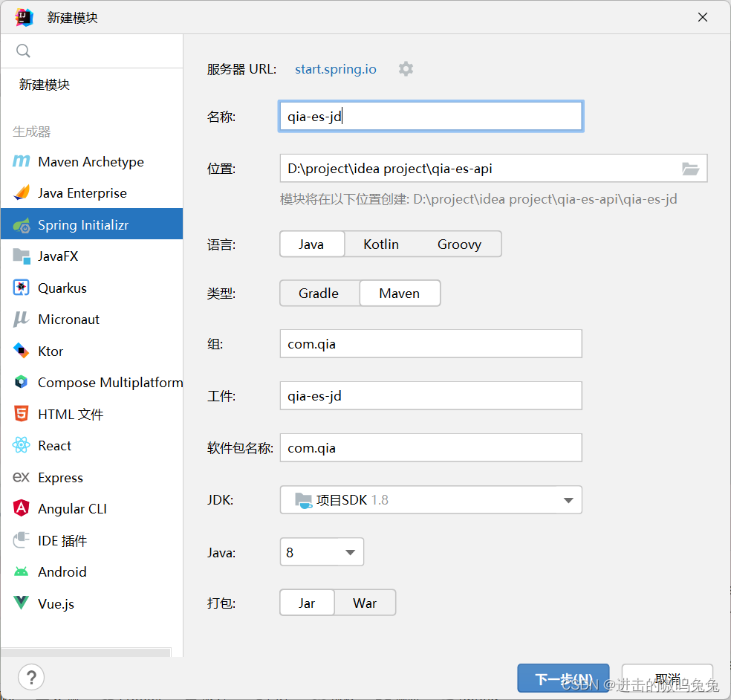
Task: Click the 位置 location input field
Action: point(493,169)
